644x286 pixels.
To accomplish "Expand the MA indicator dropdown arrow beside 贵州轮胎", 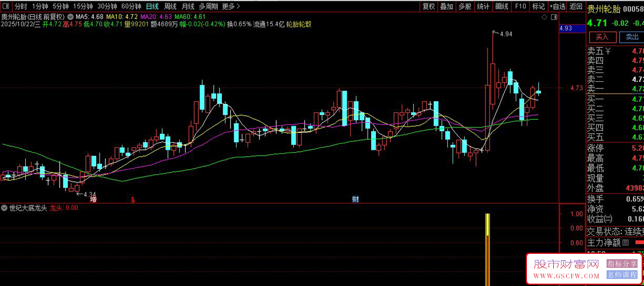I will pos(70,17).
